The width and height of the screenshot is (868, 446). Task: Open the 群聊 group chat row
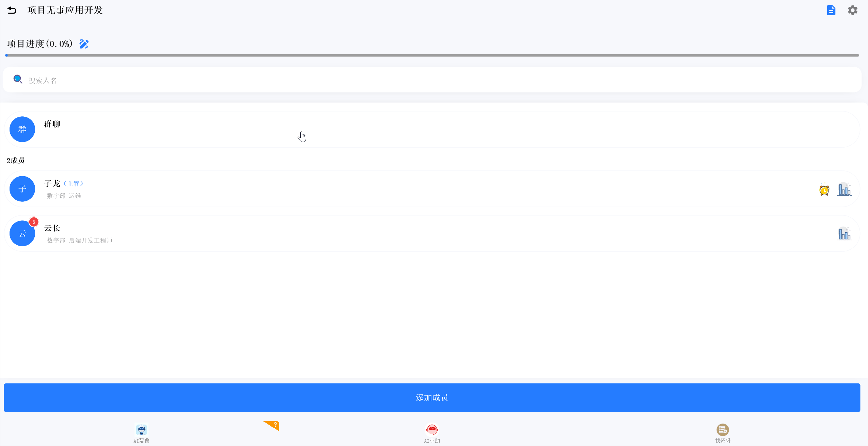click(432, 129)
